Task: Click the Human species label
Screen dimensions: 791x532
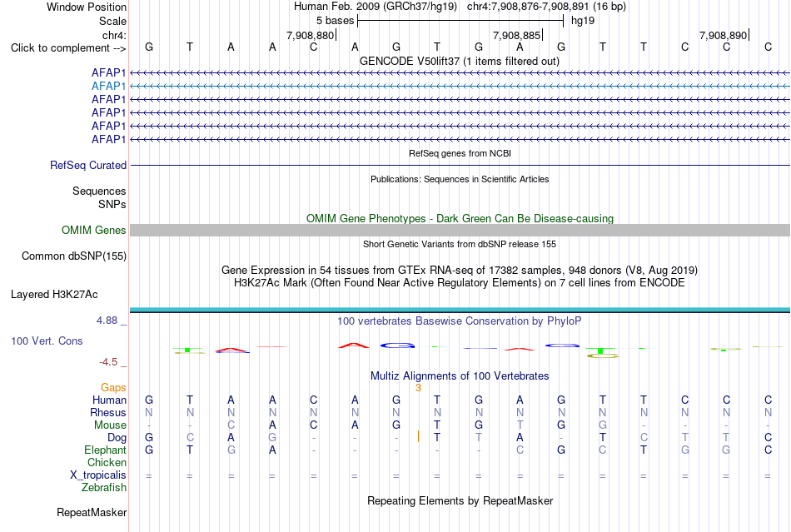Action: tap(109, 400)
